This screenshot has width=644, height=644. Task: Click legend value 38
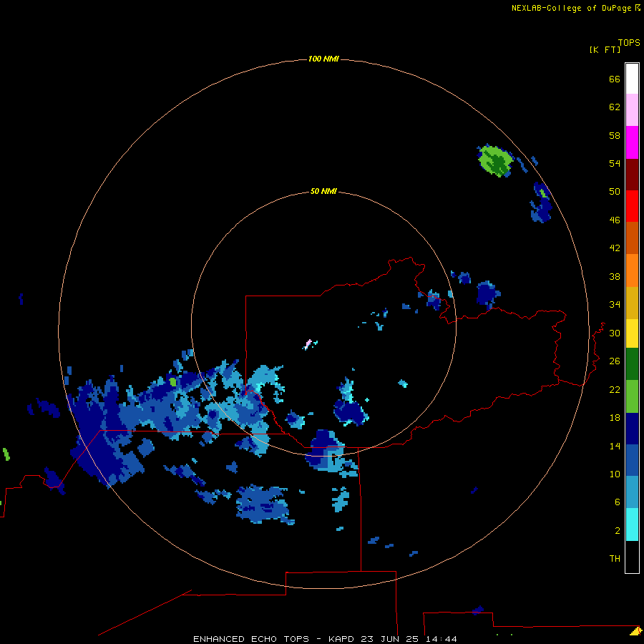pyautogui.click(x=615, y=276)
